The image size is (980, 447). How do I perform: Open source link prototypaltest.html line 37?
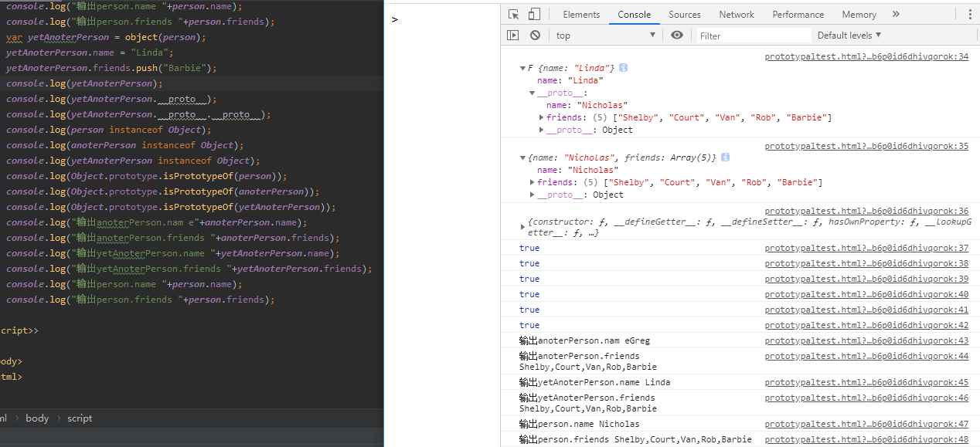pyautogui.click(x=866, y=248)
